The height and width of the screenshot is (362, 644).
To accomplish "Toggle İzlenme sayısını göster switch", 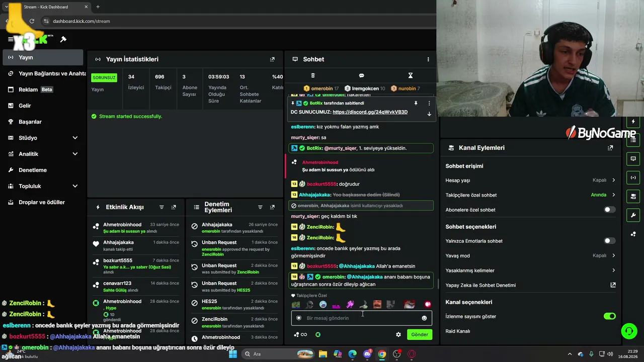I will tap(609, 316).
